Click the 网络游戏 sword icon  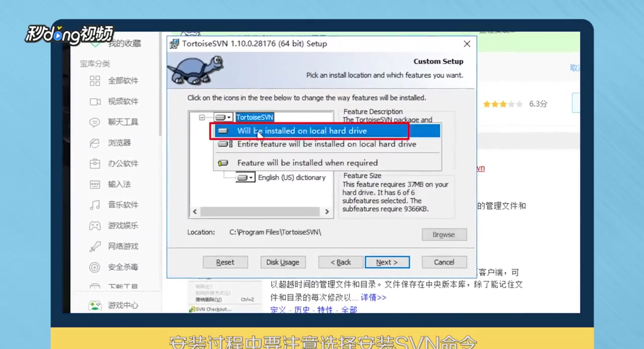(x=95, y=247)
